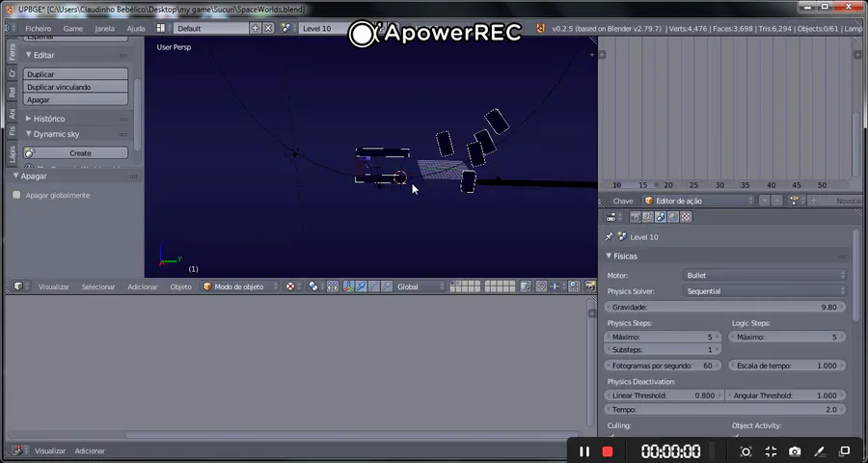
Task: Click the Dynamic sky Create button
Action: (x=75, y=152)
